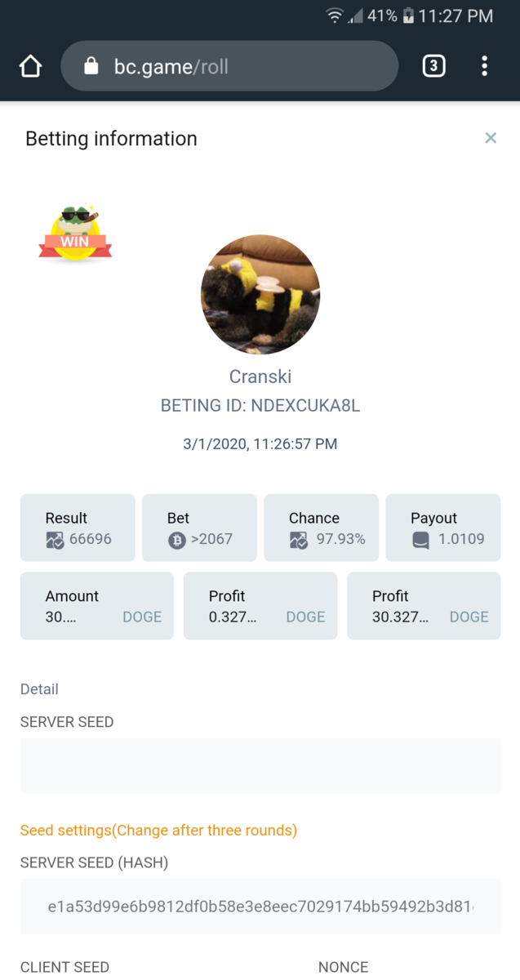Tap the padlock site security icon
520x980 pixels.
tap(91, 66)
